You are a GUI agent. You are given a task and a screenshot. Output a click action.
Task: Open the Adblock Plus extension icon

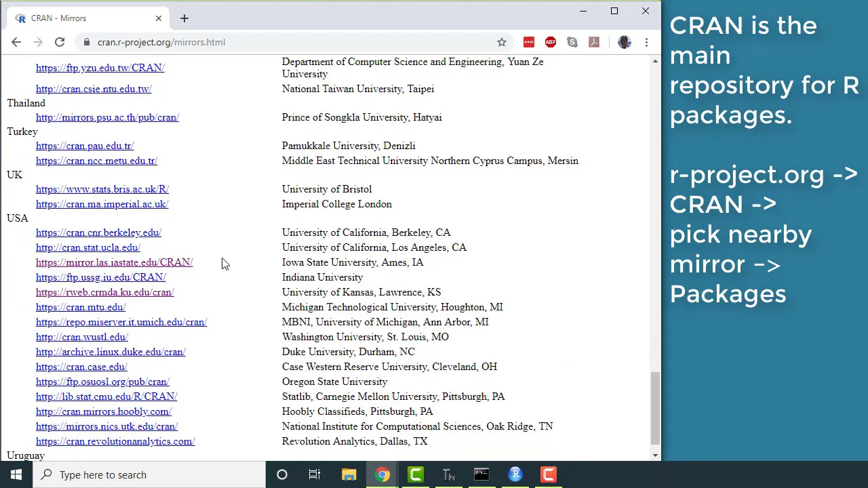tap(551, 42)
